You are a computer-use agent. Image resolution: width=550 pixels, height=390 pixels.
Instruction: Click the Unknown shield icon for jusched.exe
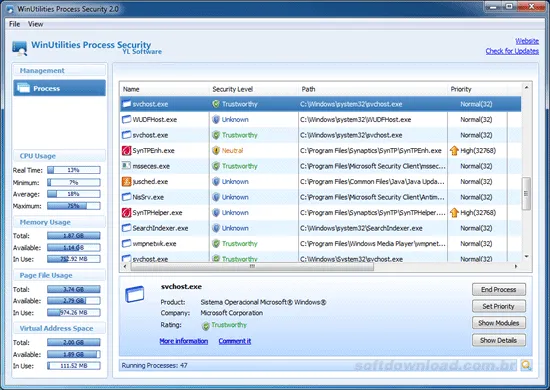216,181
